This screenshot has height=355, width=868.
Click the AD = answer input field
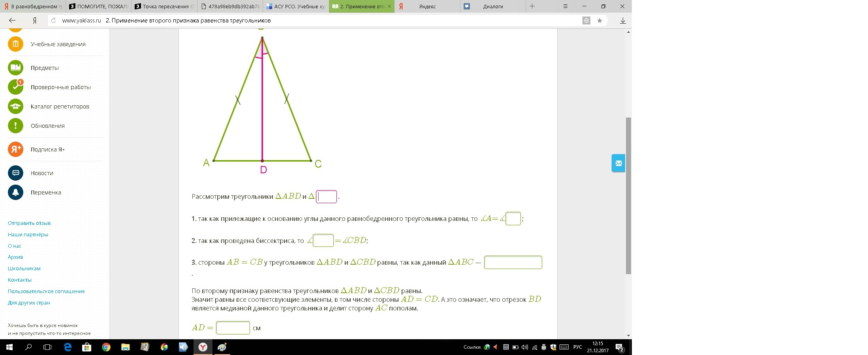coord(233,328)
